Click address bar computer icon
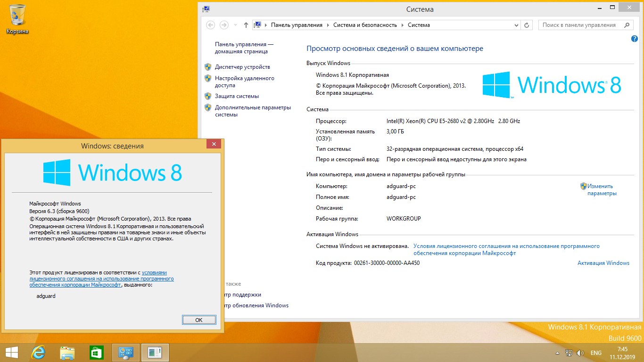This screenshot has width=644, height=362. point(258,25)
